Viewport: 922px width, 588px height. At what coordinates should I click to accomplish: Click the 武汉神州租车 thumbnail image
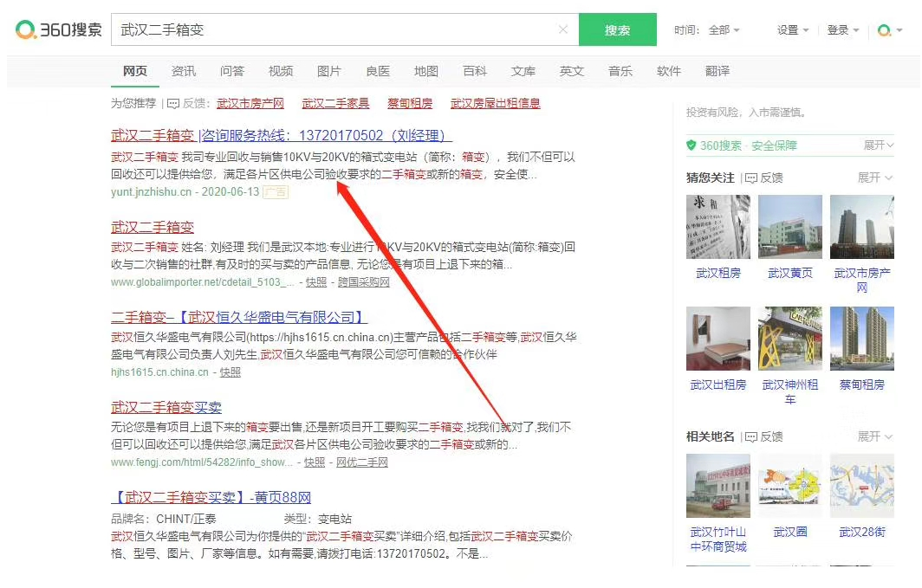tap(790, 339)
